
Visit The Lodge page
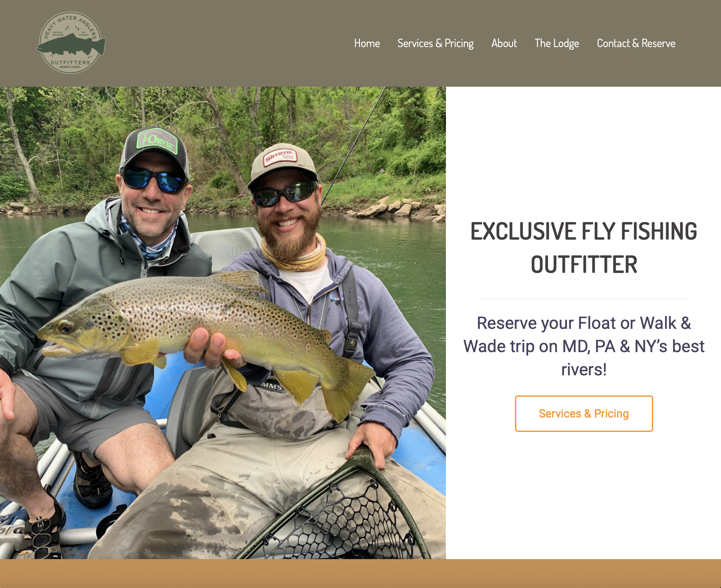(x=557, y=43)
